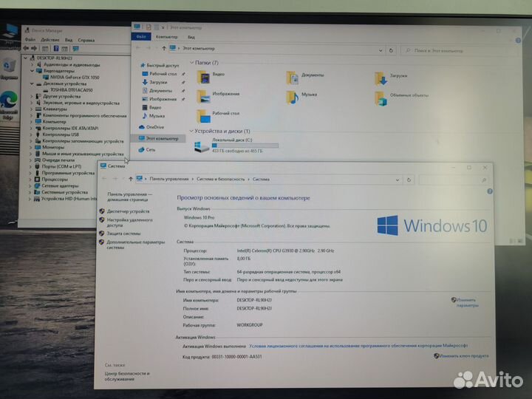This screenshot has height=399, width=532.
Task: Collapse the Папки (7) group
Action: point(191,62)
